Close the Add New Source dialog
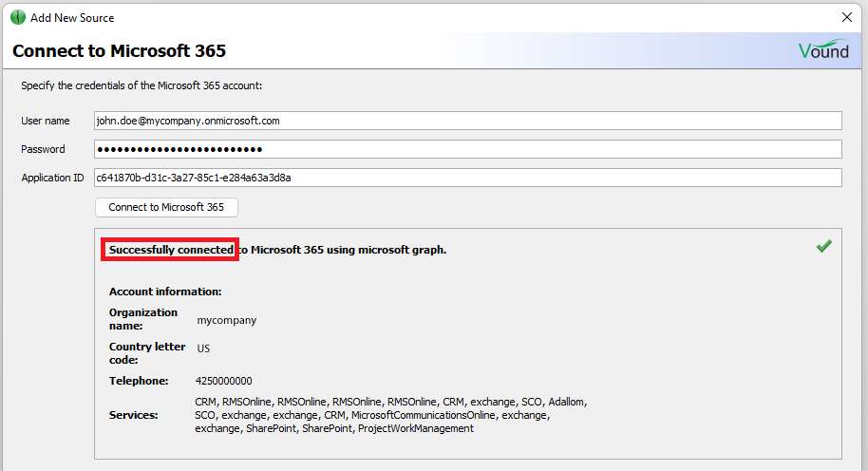Screen dimensions: 868x471 tap(847, 17)
